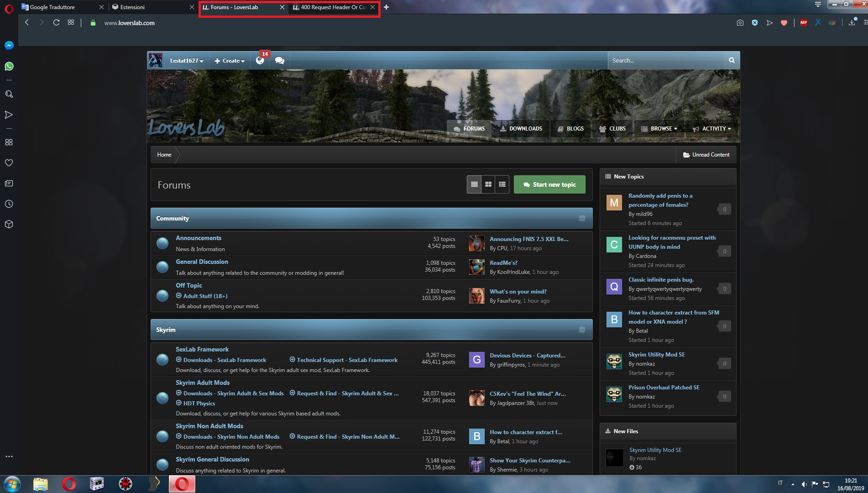Open the Downloads navigation tab
Viewport: 868px width, 493px height.
tap(521, 129)
